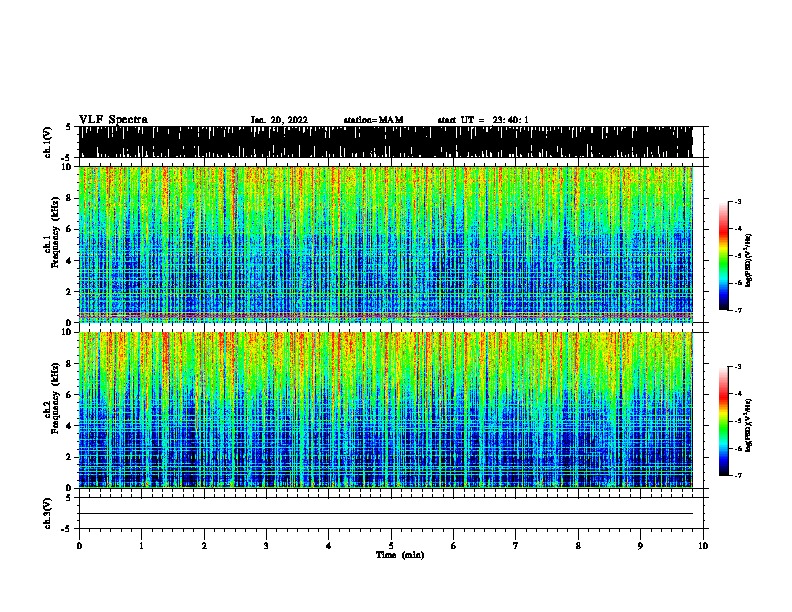Click the "-6" label on ch.2 color bar
Image resolution: width=792 pixels, height=612 pixels.
[x=738, y=448]
